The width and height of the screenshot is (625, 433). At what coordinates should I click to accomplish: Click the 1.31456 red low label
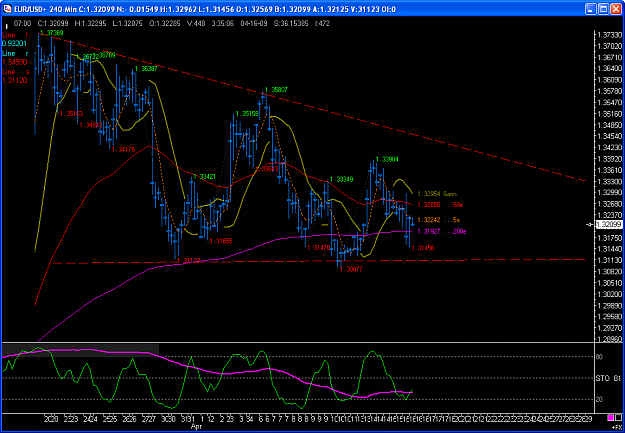click(x=423, y=248)
